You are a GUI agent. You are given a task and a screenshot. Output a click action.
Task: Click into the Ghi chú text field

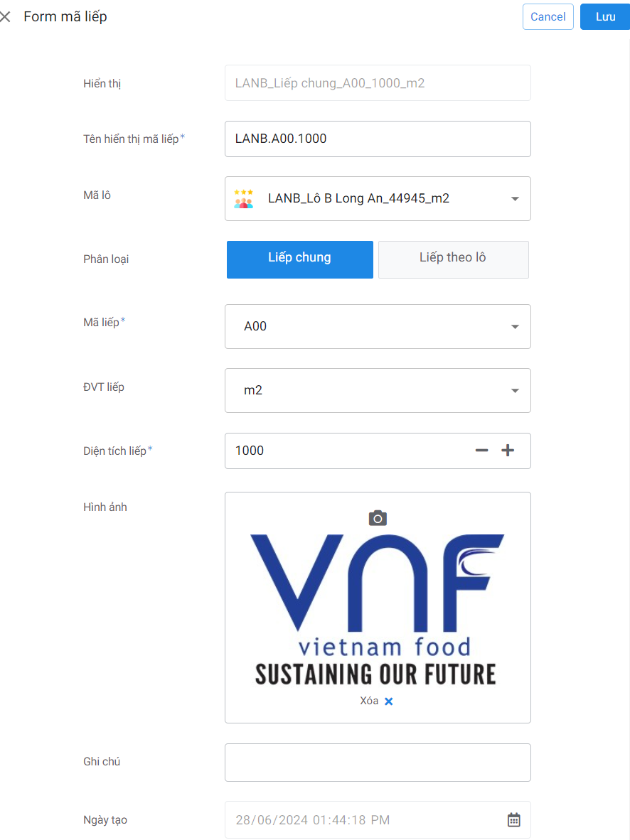[378, 763]
